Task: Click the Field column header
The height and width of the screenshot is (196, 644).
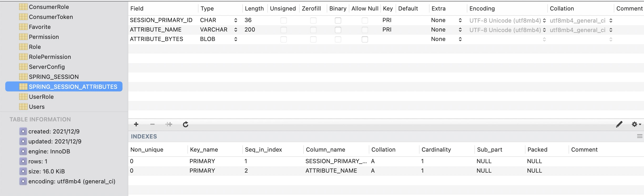Action: 137,8
